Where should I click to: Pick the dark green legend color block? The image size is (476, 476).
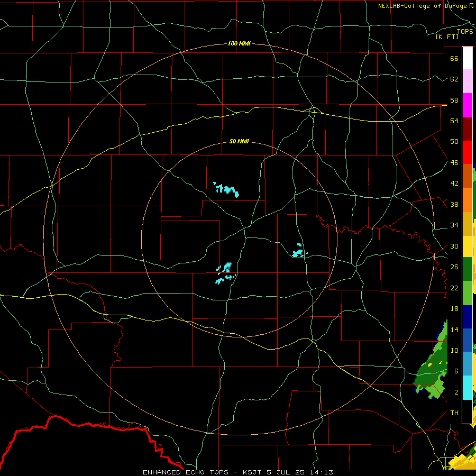[x=467, y=269]
